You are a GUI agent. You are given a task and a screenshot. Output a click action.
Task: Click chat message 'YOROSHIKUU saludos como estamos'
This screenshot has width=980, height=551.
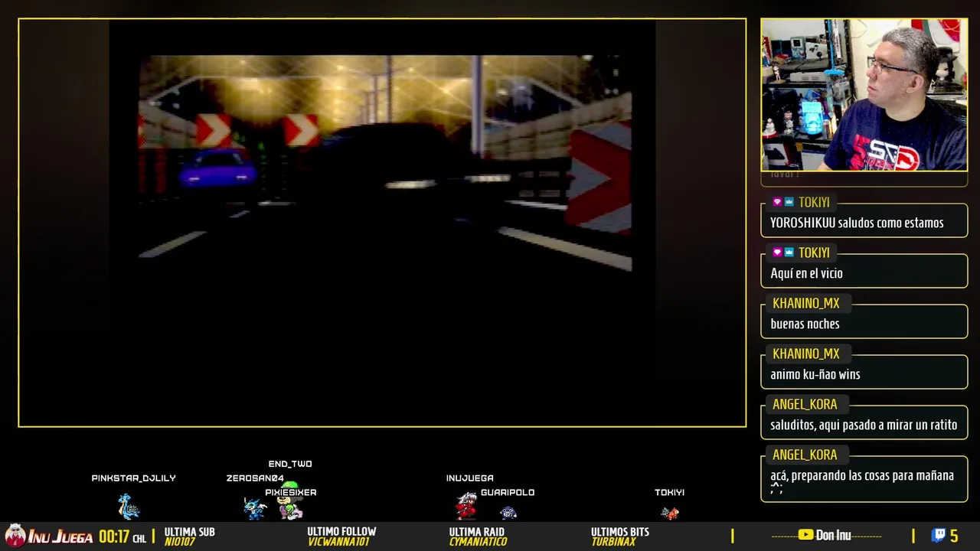(857, 223)
